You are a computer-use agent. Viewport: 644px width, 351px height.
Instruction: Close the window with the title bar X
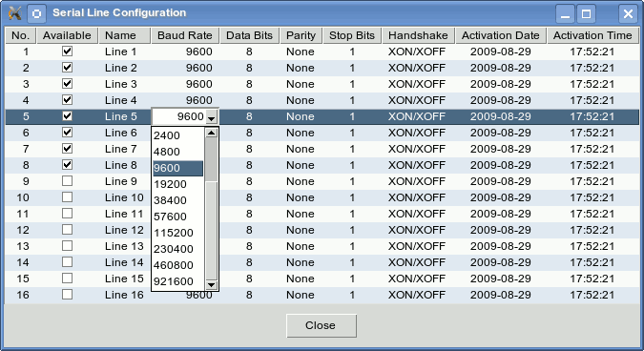click(628, 13)
